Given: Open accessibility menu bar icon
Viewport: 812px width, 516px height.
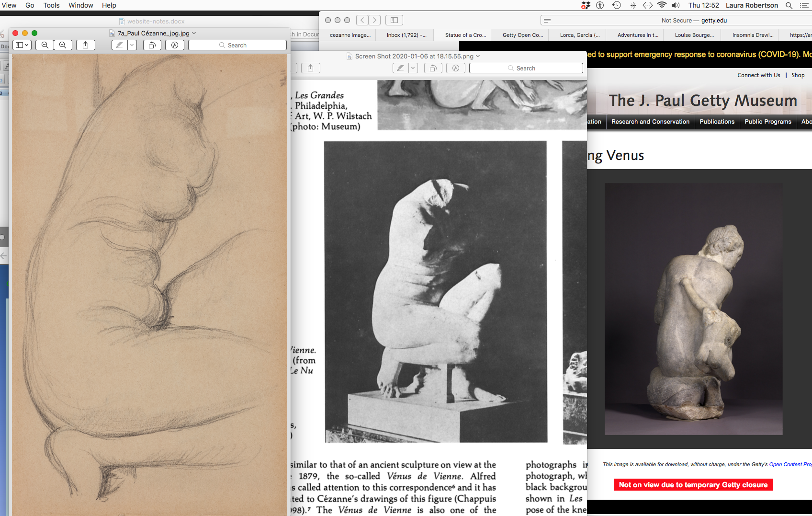Looking at the screenshot, I should point(600,5).
